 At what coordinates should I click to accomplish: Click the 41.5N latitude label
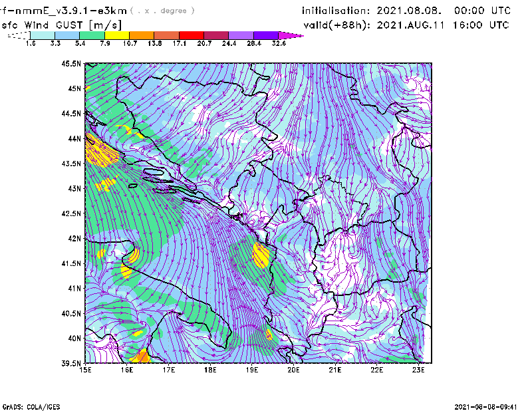(71, 263)
